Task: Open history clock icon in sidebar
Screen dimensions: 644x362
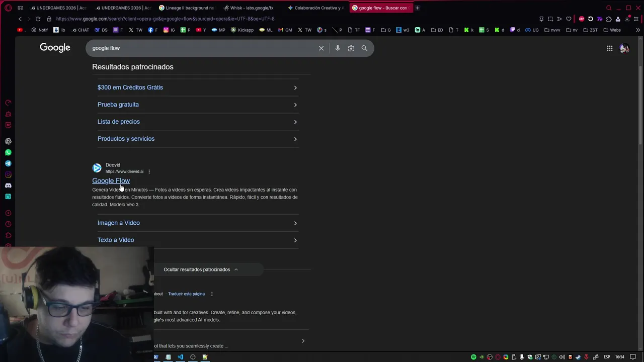Action: tap(8, 224)
